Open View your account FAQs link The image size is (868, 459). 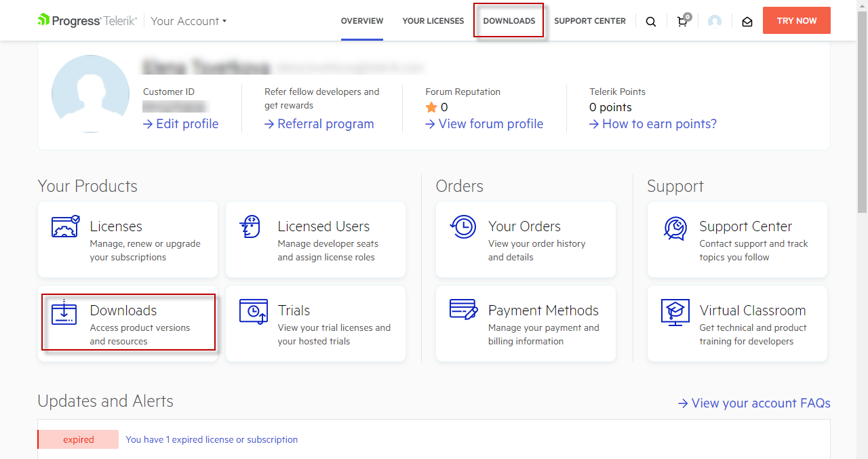click(x=754, y=403)
